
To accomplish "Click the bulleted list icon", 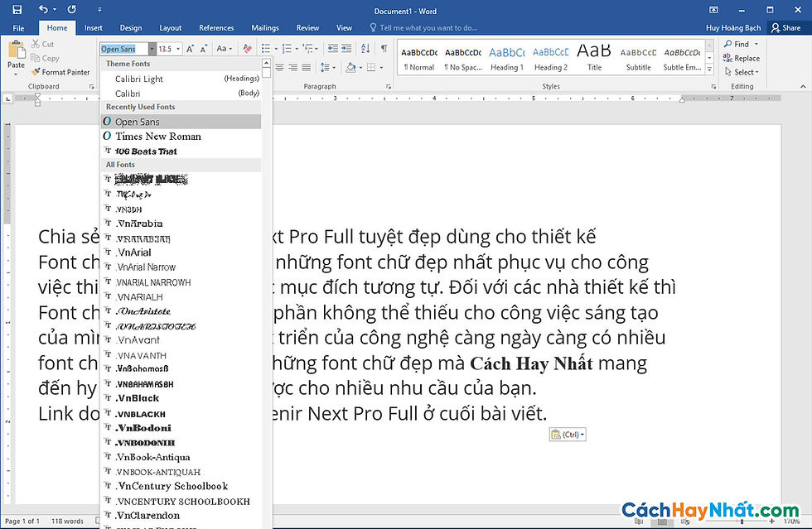I will (266, 49).
